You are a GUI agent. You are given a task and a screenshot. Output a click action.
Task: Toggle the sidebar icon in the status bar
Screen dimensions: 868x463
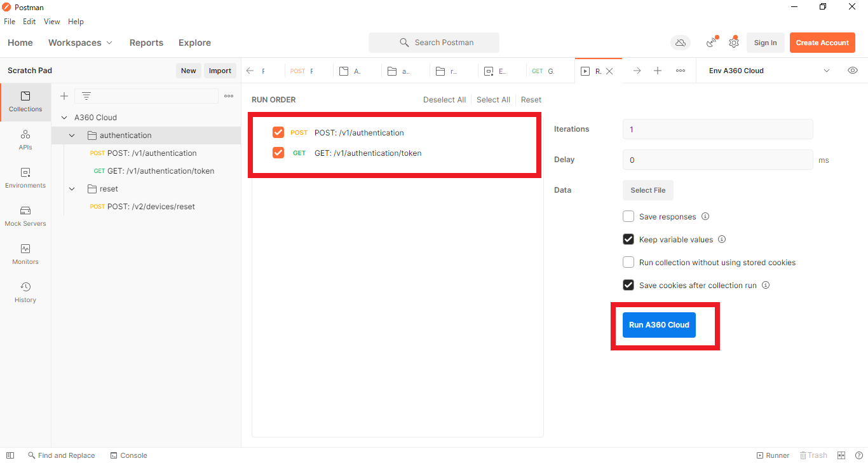point(10,455)
